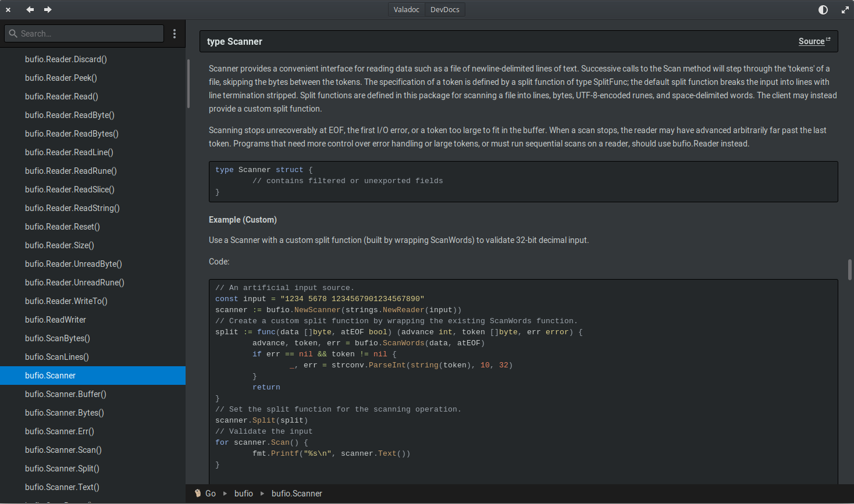854x504 pixels.
Task: Open the Source link for type Scanner
Action: click(814, 41)
